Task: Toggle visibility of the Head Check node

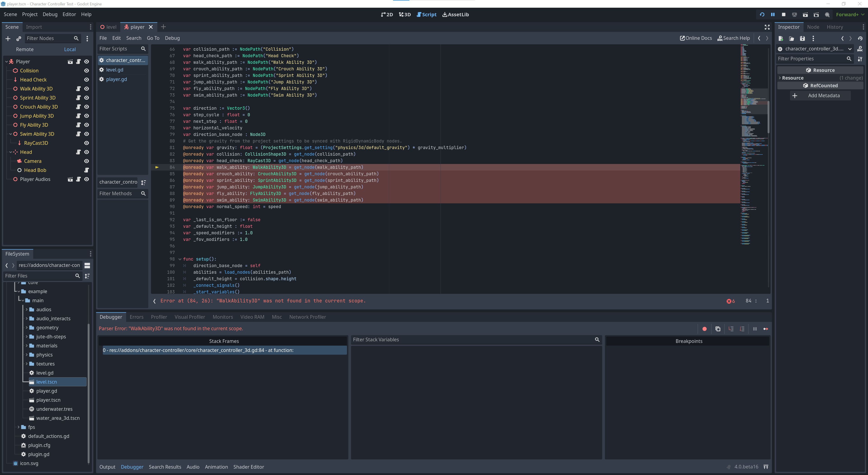Action: [87, 80]
